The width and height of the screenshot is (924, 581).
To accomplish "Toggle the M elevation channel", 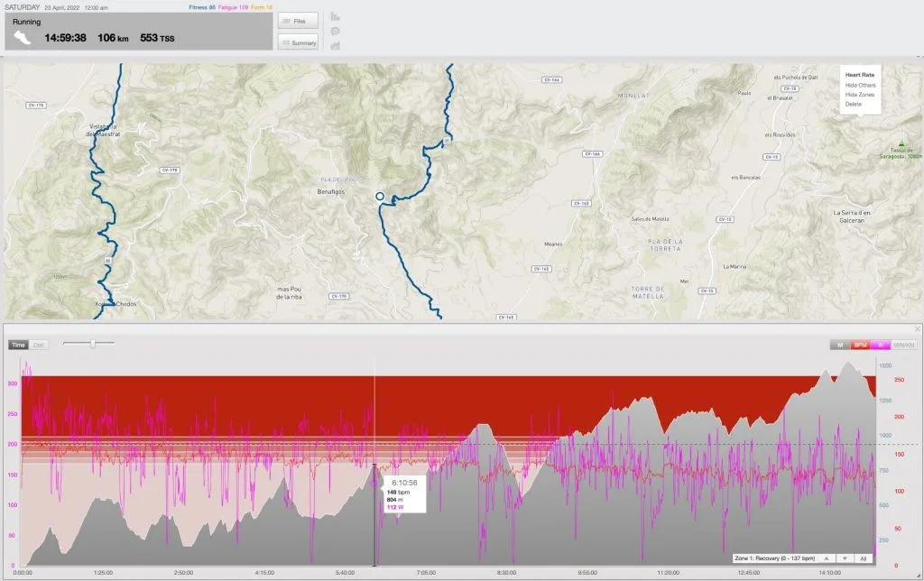I will click(840, 345).
